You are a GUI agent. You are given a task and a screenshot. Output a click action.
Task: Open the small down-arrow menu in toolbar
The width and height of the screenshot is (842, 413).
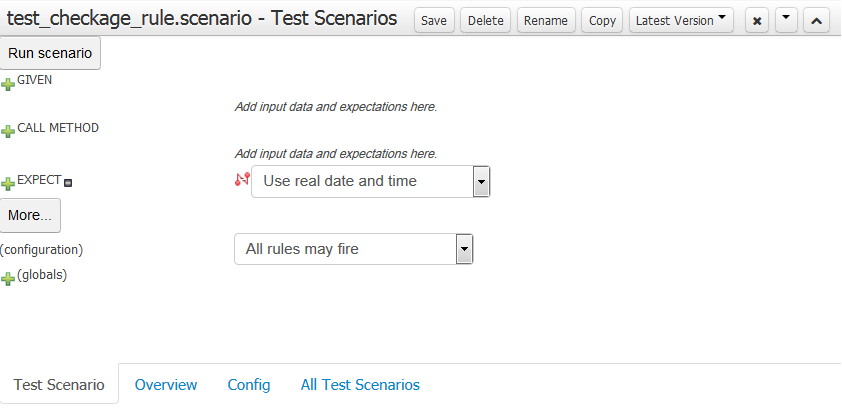pos(786,21)
